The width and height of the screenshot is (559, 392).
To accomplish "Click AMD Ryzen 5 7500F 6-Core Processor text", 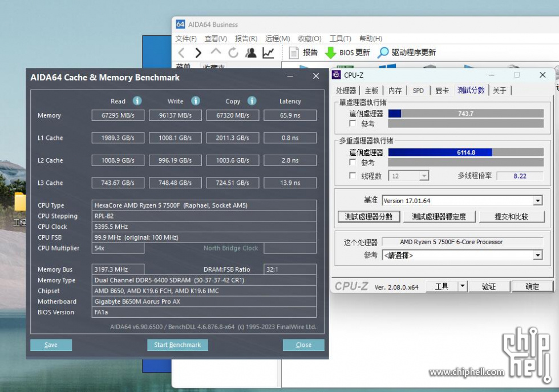I will tap(451, 242).
